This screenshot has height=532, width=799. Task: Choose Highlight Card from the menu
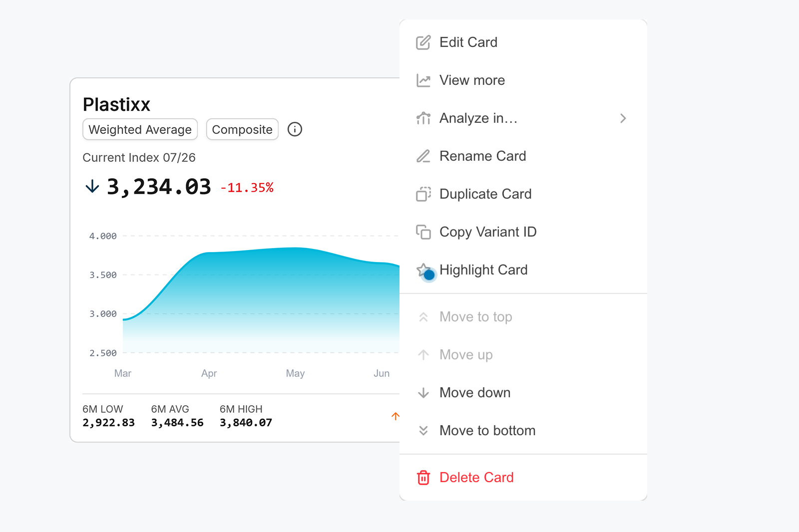pyautogui.click(x=523, y=270)
